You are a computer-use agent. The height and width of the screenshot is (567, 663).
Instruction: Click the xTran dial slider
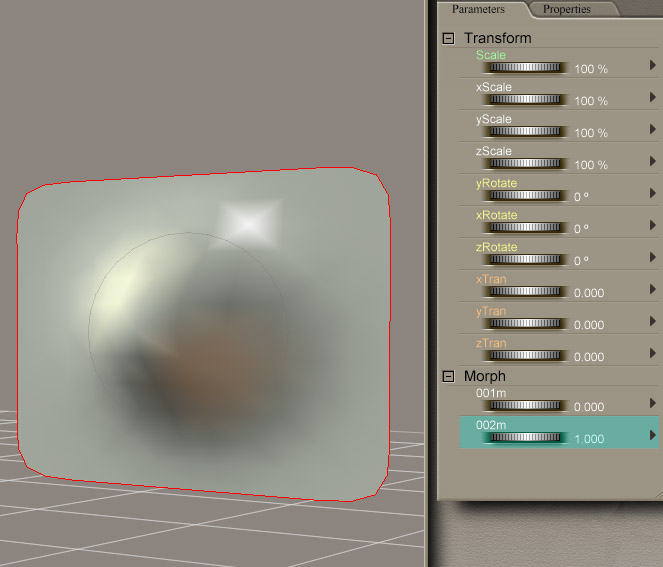point(525,291)
